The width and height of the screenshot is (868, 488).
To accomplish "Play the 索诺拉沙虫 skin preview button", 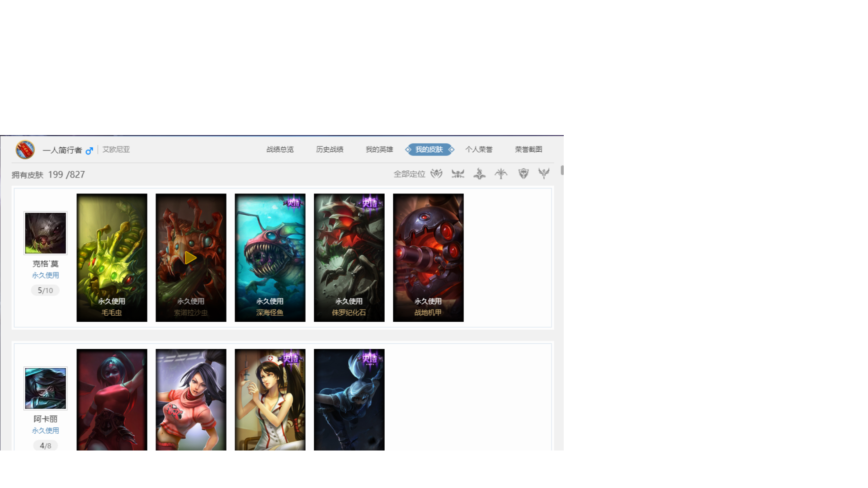I will coord(190,258).
